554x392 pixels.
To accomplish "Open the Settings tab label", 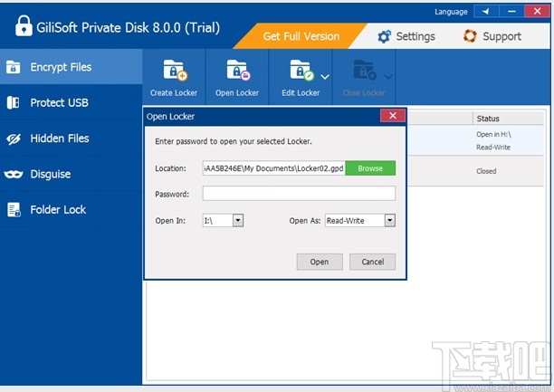I will [x=415, y=36].
